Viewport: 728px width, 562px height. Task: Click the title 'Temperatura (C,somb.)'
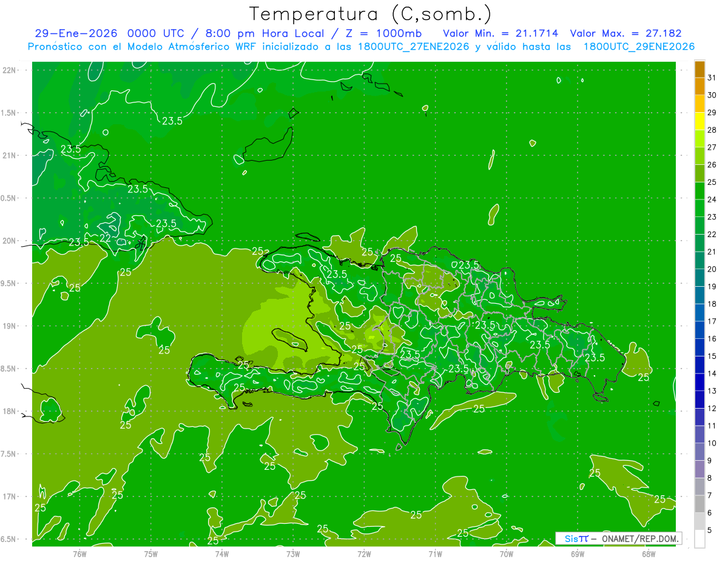tap(370, 14)
